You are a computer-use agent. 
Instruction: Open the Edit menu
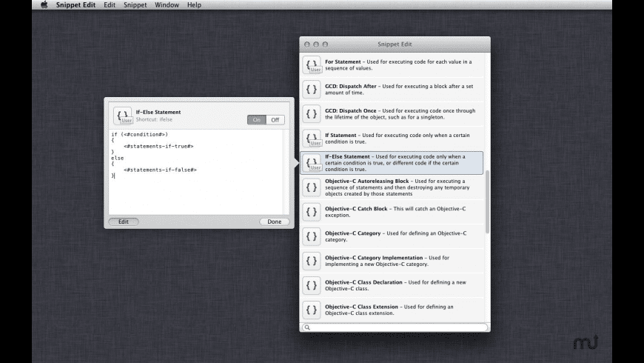click(110, 5)
